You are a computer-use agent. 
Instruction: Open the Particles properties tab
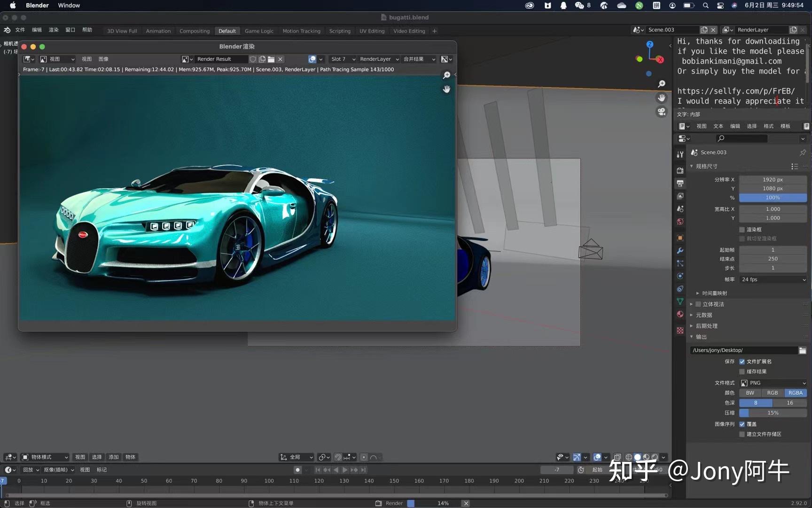(680, 263)
